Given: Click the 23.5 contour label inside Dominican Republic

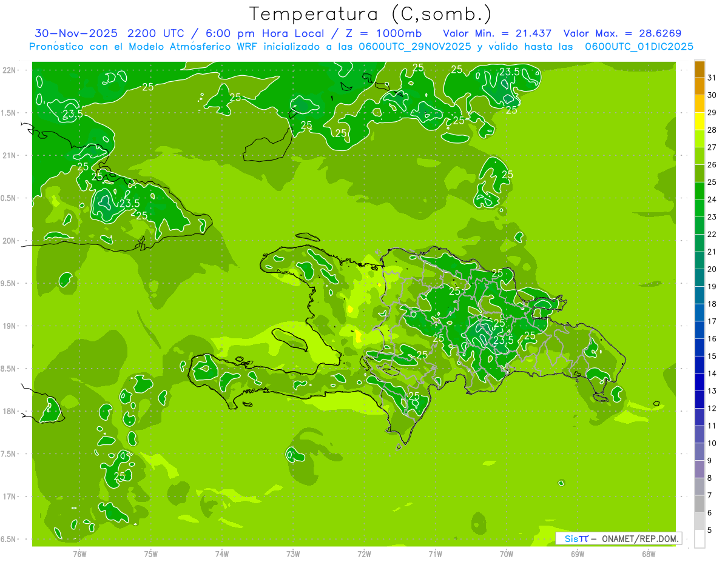Looking at the screenshot, I should point(504,341).
